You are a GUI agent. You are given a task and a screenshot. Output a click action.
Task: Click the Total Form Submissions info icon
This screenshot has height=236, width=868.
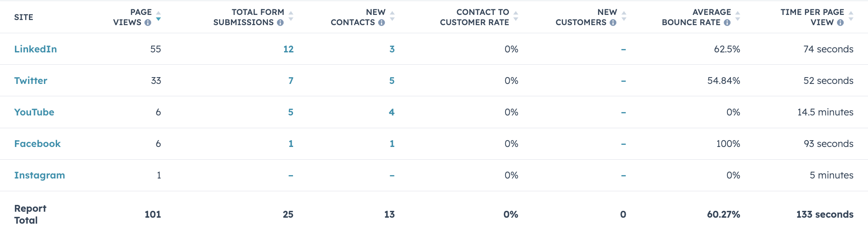280,23
